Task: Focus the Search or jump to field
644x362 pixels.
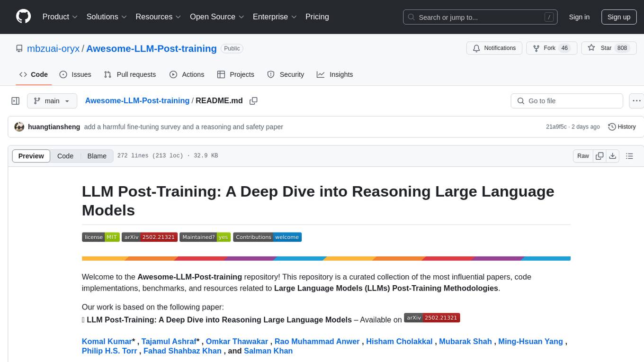Action: coord(480,17)
